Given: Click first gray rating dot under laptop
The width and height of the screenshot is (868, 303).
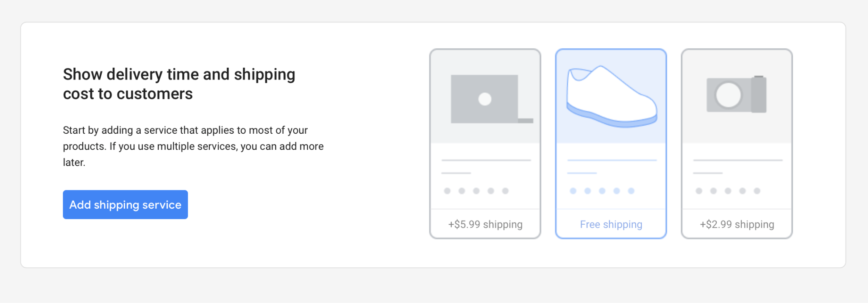Looking at the screenshot, I should [x=447, y=191].
